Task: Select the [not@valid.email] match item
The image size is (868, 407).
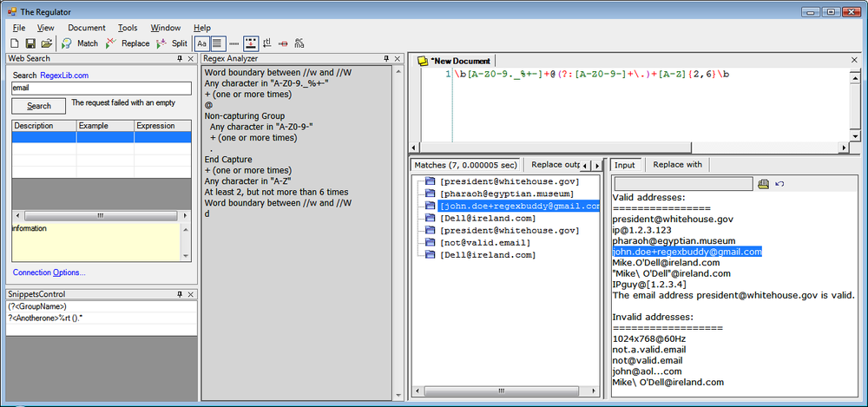Action: tap(486, 243)
